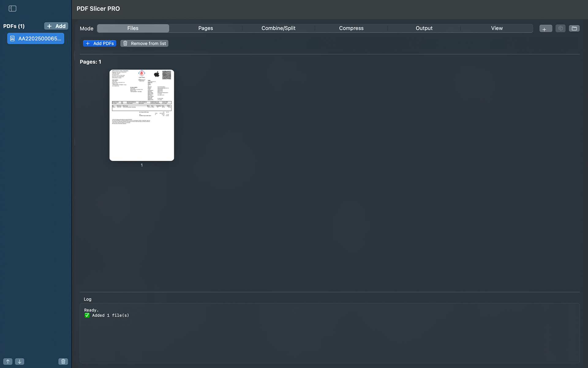Switch to the View mode tab

[x=497, y=28]
